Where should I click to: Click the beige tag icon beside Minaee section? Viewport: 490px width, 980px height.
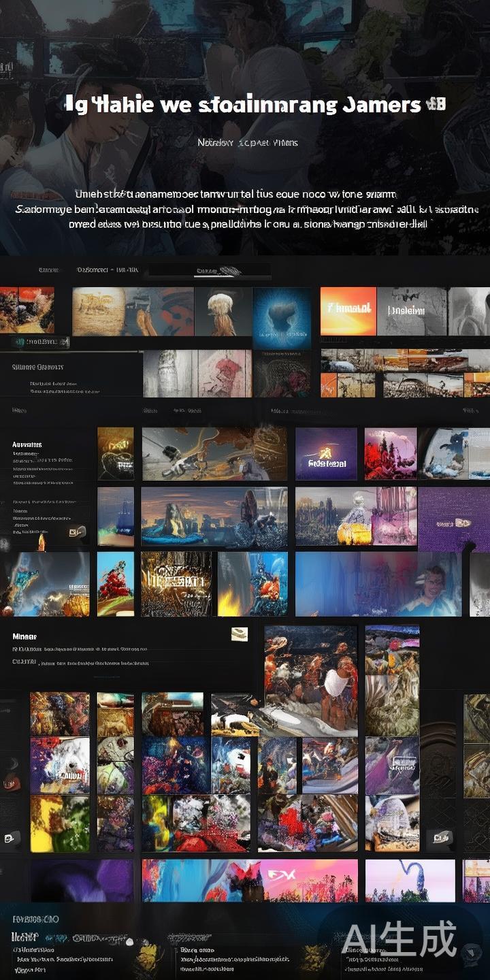coord(239,634)
